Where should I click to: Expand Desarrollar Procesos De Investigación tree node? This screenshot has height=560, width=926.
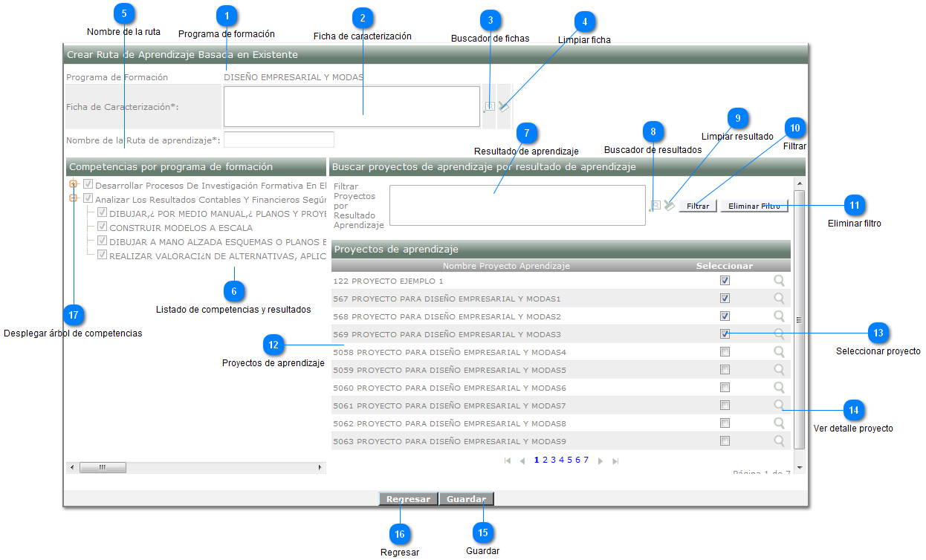pyautogui.click(x=74, y=184)
